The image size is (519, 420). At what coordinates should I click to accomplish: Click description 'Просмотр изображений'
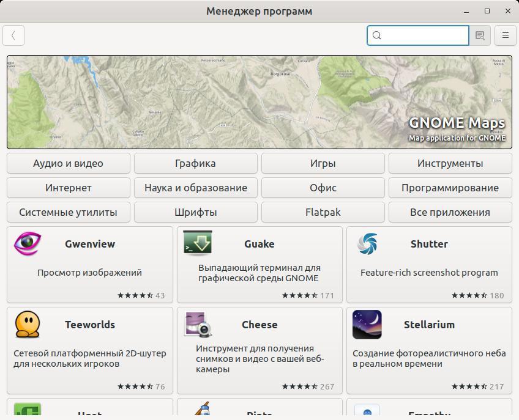click(90, 273)
